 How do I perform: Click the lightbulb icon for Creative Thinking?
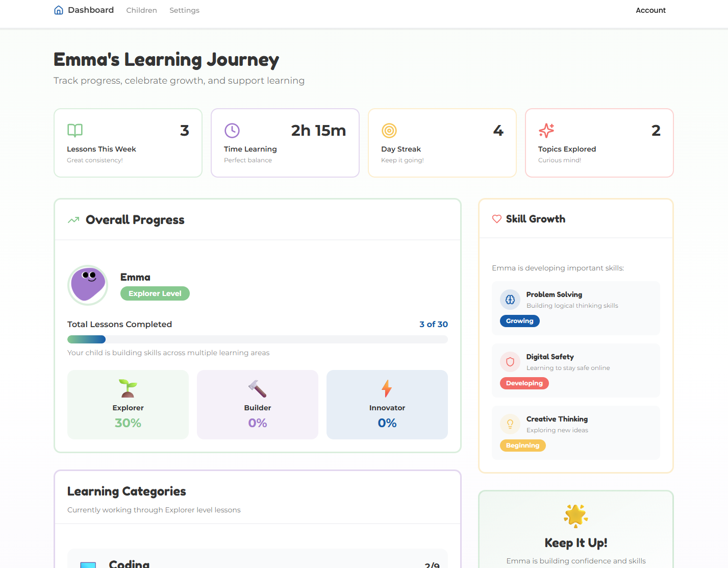click(510, 424)
